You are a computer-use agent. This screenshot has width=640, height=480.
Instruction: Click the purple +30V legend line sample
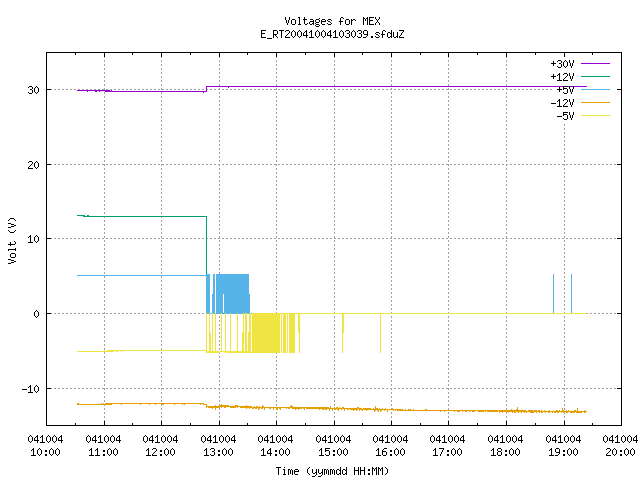(x=595, y=64)
